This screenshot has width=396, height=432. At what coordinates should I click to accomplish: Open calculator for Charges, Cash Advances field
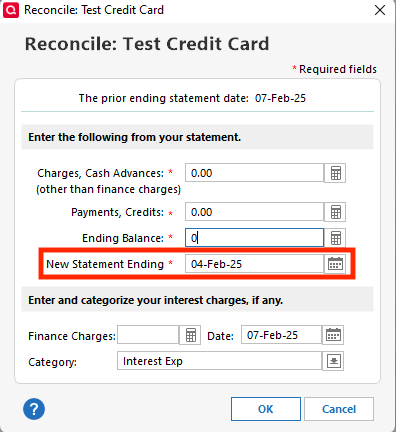click(x=335, y=173)
